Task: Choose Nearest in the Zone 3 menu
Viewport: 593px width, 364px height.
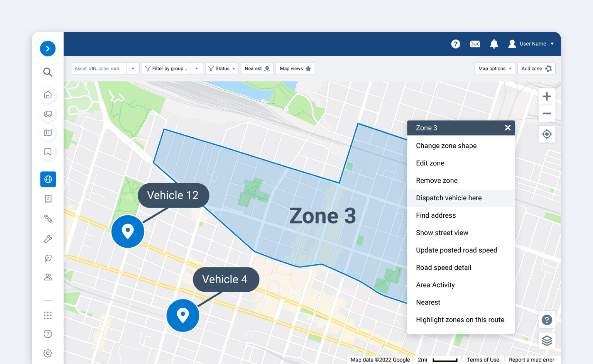Action: point(461,302)
